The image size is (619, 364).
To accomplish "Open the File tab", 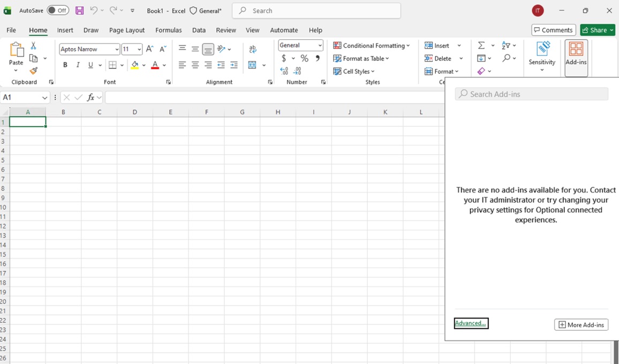I will click(11, 30).
